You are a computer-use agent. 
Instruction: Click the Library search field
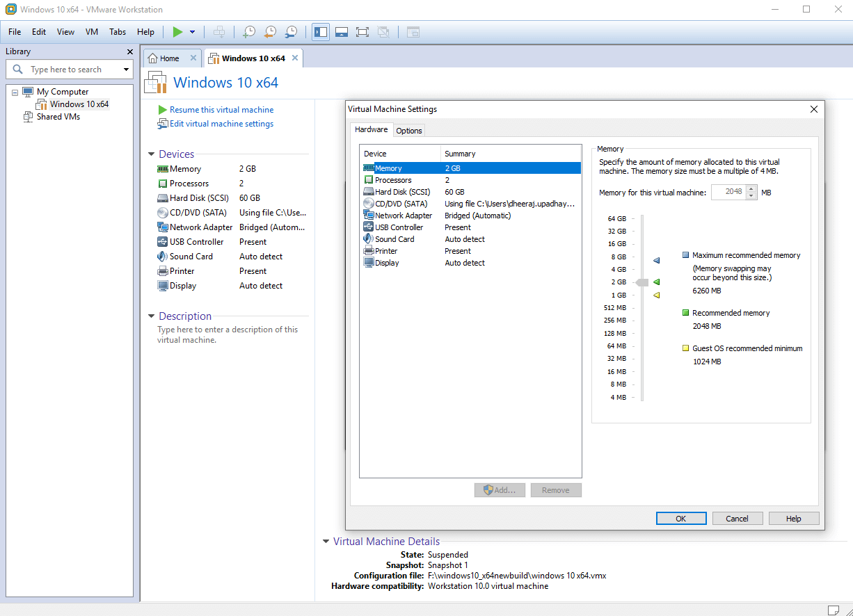click(70, 70)
